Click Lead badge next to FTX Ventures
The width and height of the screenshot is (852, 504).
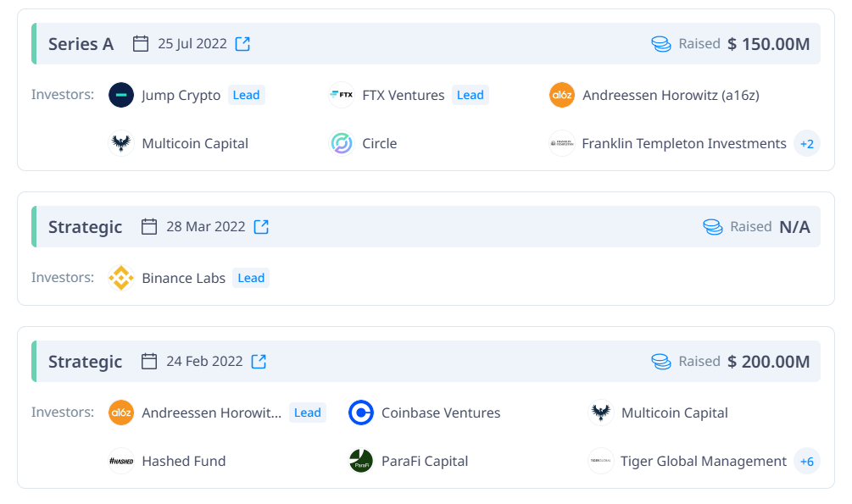(470, 95)
